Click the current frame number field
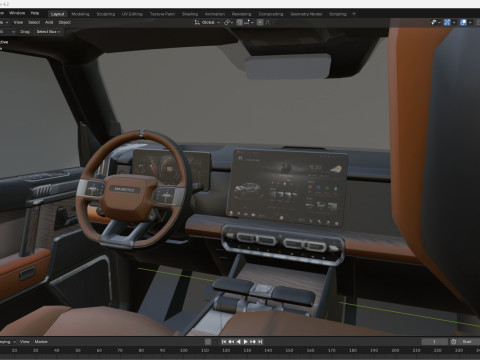This screenshot has height=360, width=480. [x=434, y=342]
